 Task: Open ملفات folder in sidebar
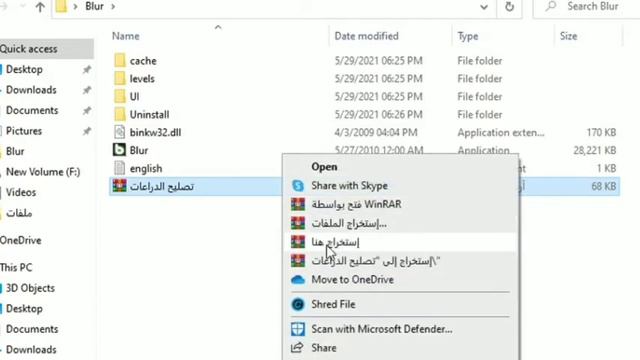[x=19, y=213]
